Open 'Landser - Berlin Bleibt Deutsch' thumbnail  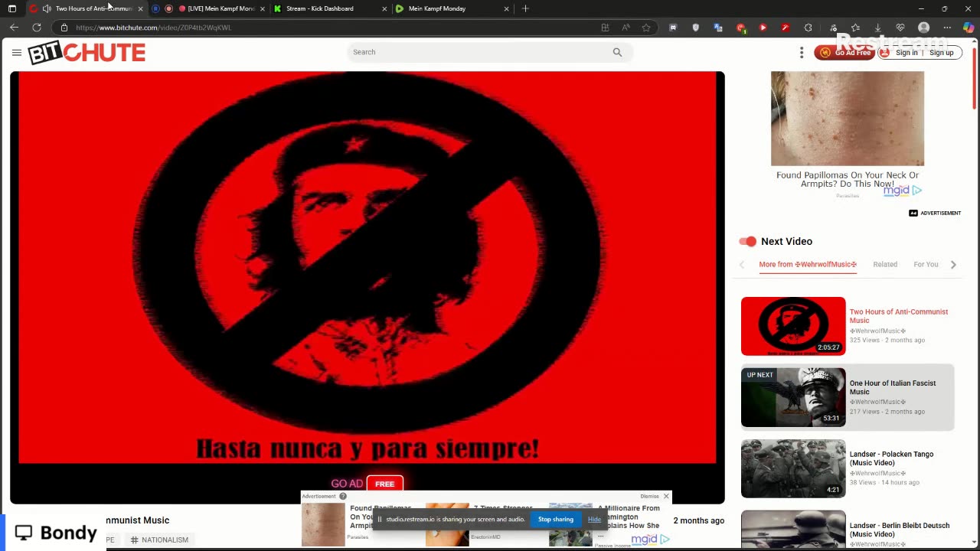click(793, 530)
